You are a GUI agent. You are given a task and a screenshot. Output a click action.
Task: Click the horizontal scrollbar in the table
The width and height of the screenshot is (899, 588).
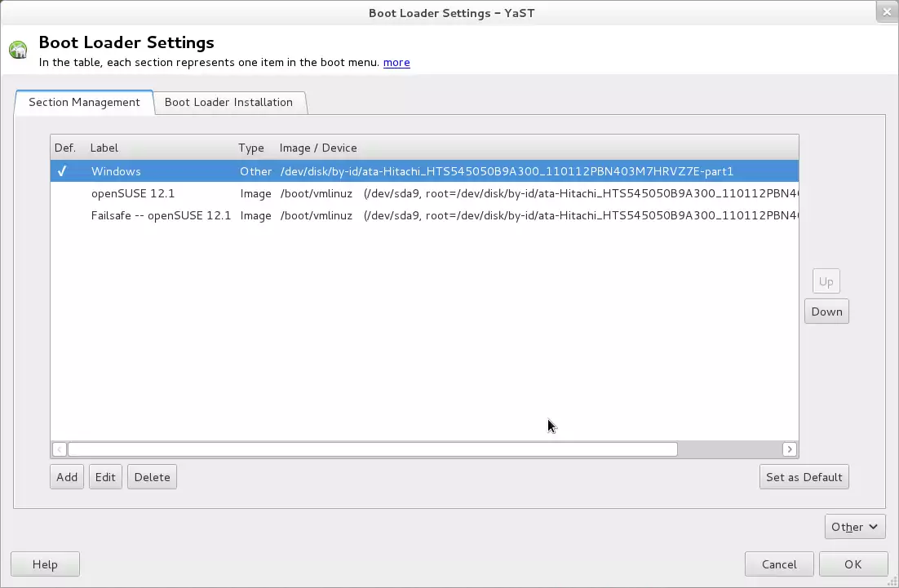[x=372, y=449]
